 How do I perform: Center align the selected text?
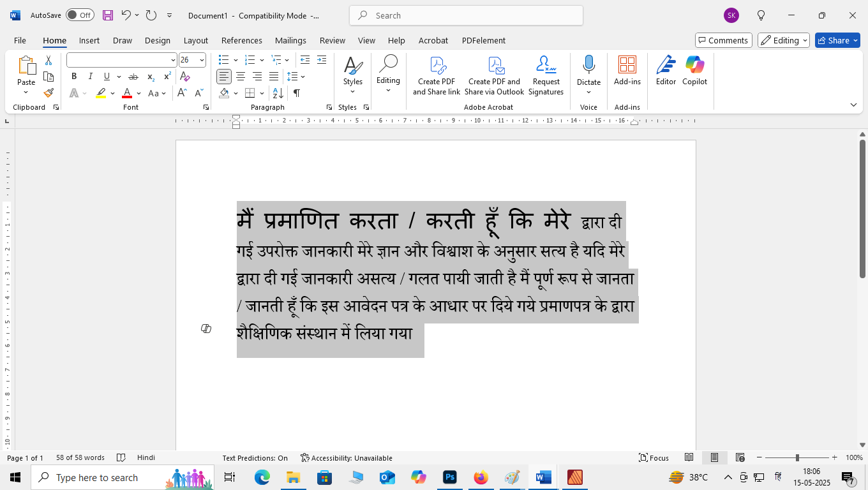coord(241,77)
